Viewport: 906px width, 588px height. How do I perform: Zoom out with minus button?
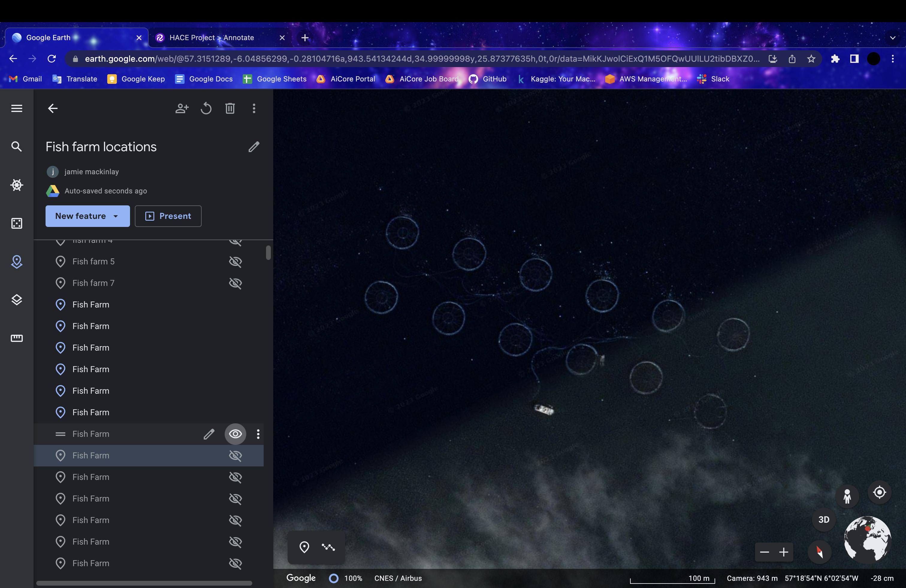[764, 552]
